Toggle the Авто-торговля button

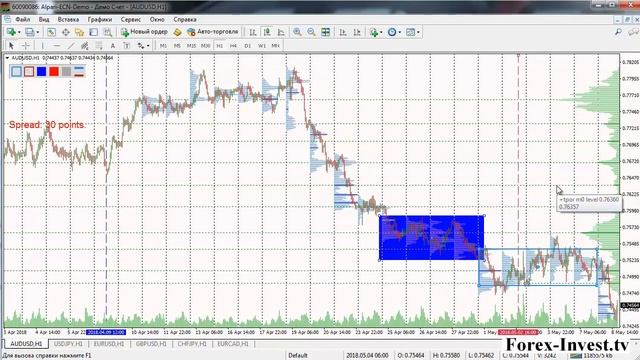(x=213, y=32)
